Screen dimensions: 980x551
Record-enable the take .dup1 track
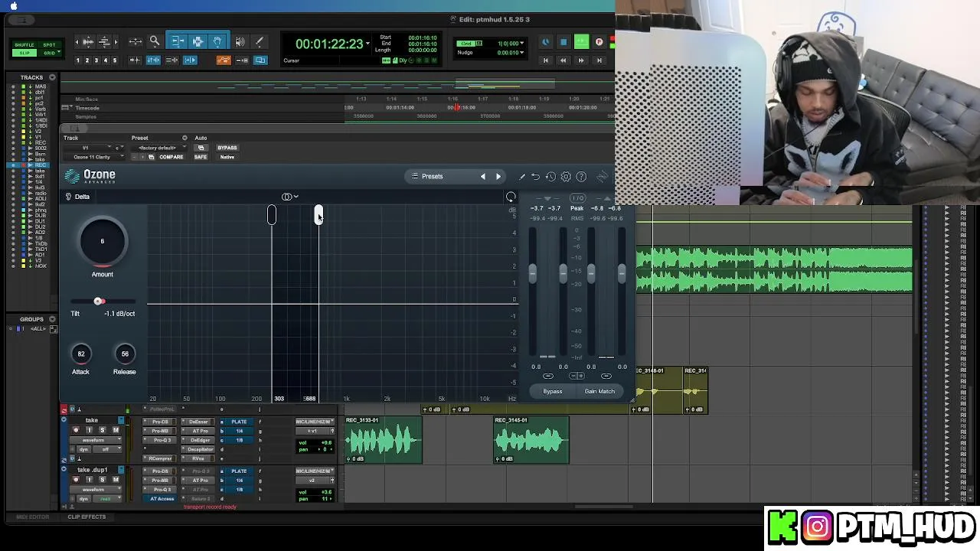(x=76, y=480)
